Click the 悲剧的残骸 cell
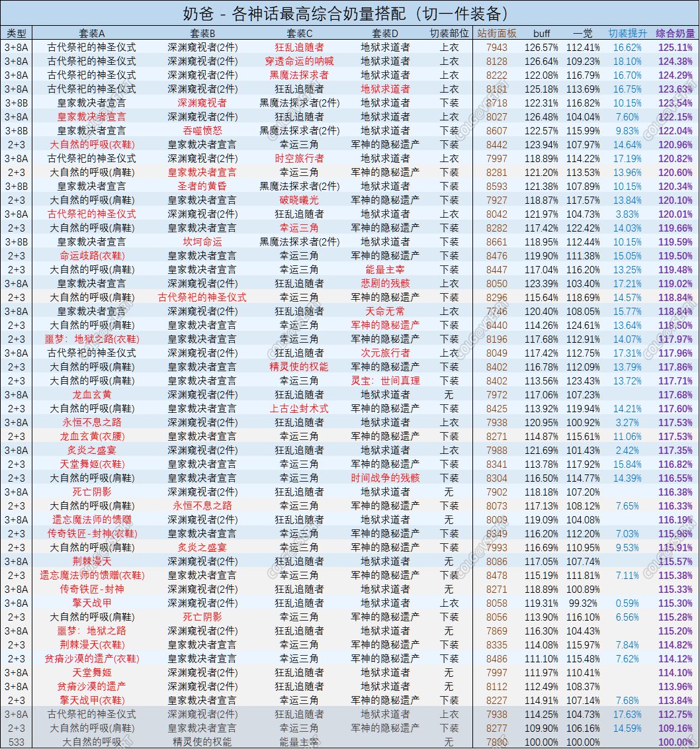Image resolution: width=700 pixels, height=749 pixels. pyautogui.click(x=386, y=283)
